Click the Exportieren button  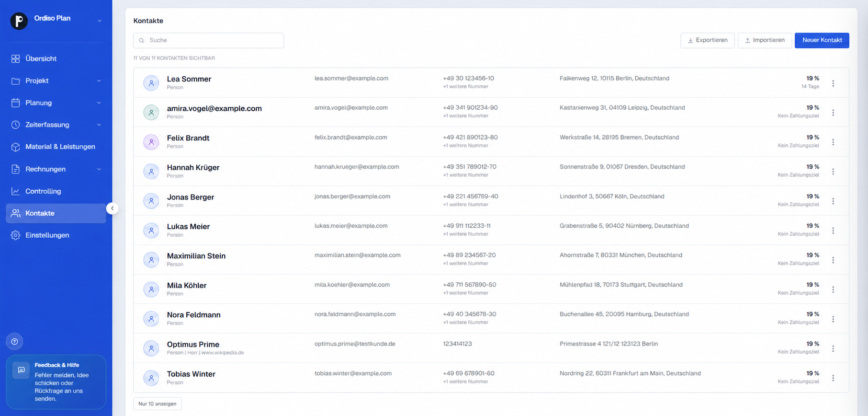point(707,40)
